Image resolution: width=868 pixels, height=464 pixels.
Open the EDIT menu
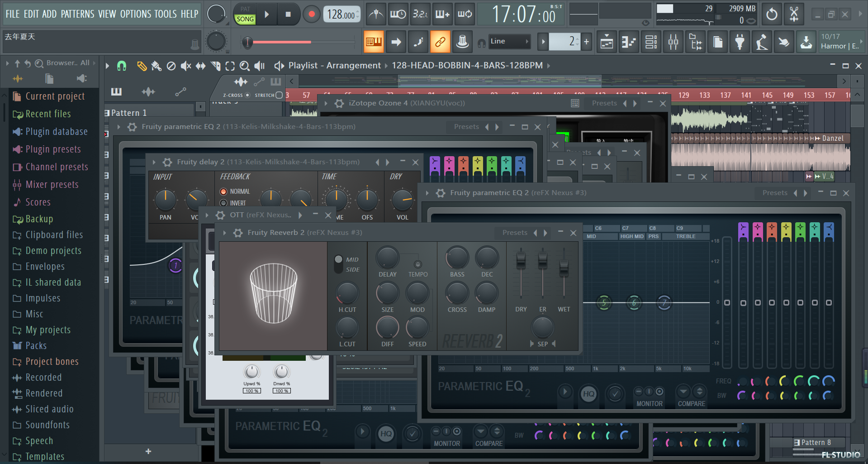pyautogui.click(x=31, y=14)
